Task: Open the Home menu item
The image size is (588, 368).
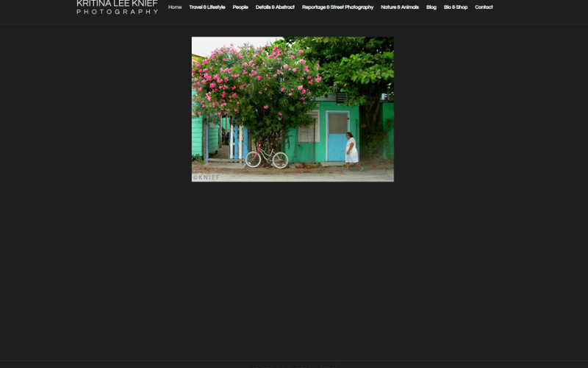Action: point(175,7)
